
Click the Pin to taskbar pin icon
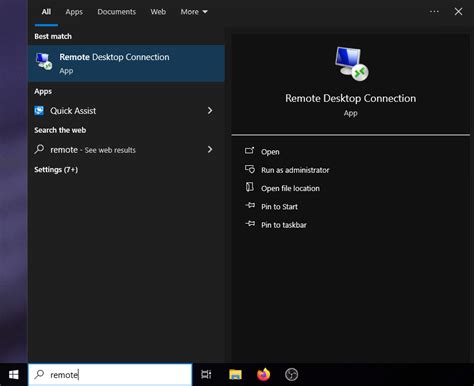[x=250, y=224]
